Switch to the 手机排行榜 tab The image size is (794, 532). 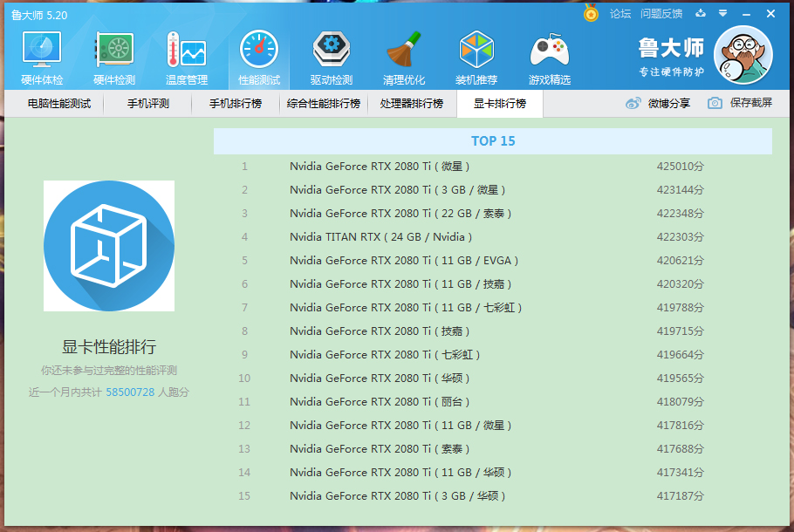pyautogui.click(x=236, y=104)
